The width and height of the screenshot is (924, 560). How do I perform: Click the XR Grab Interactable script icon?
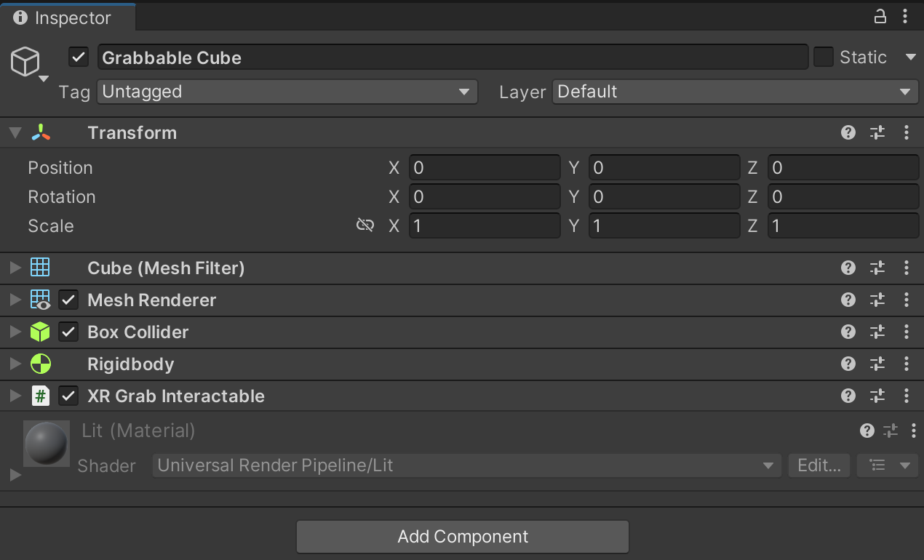pyautogui.click(x=40, y=396)
